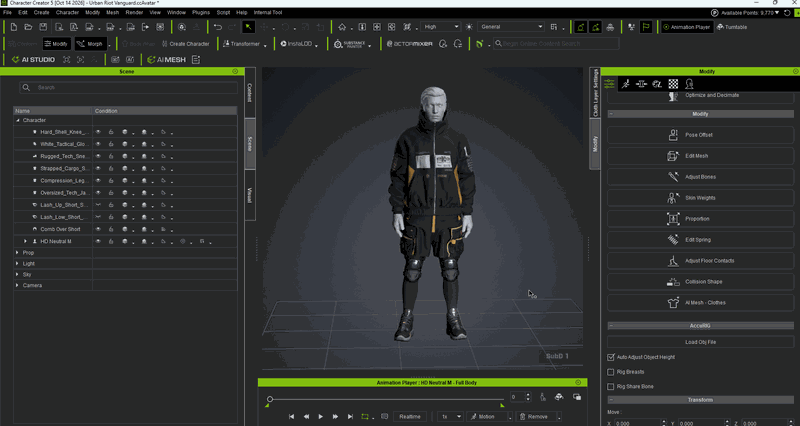Open Adjust Floor Contacts
Screen dimensions: 800x426
tap(701, 260)
